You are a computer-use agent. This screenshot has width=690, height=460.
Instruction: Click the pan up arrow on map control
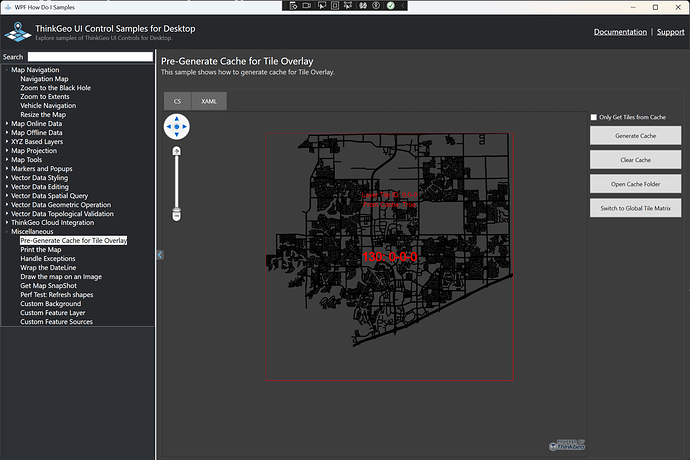click(176, 119)
